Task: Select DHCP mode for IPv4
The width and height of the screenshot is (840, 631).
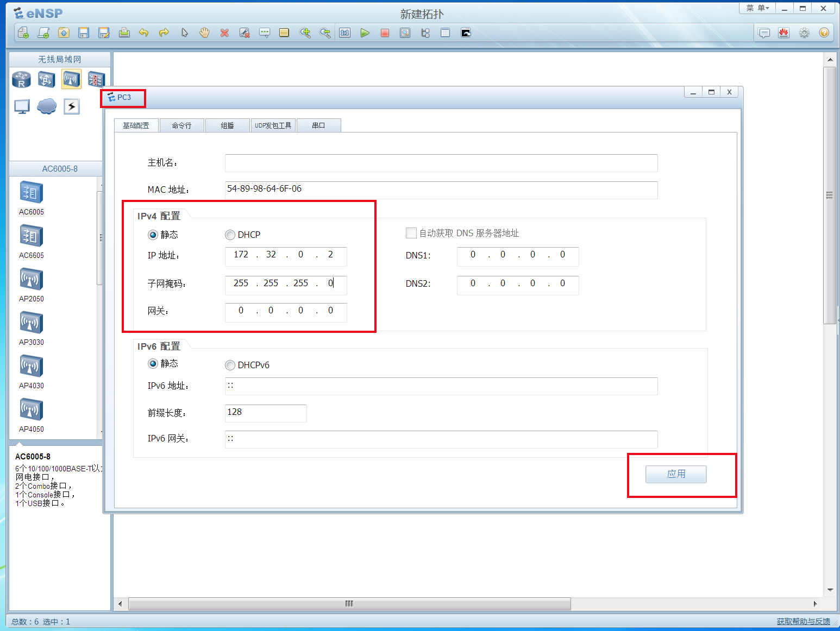Action: tap(230, 235)
